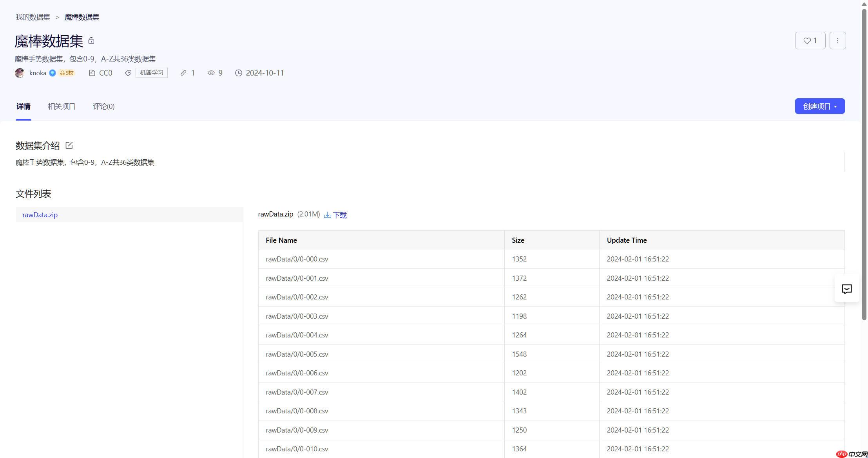
Task: Click the CC0 license document icon
Action: (92, 73)
